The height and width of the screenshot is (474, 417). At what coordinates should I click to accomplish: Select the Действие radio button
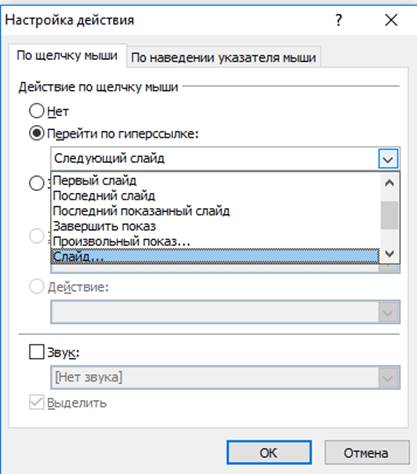[x=37, y=286]
